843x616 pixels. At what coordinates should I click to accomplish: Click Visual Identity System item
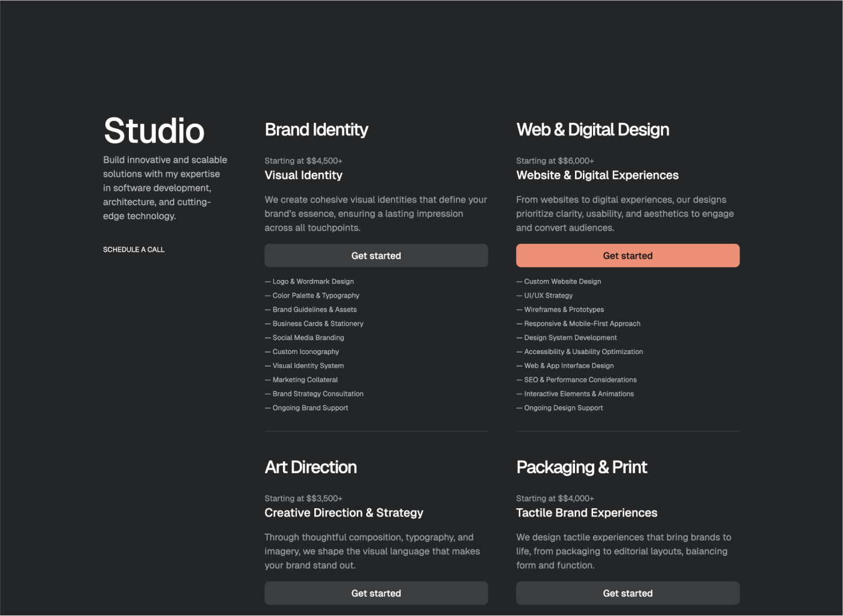point(305,366)
